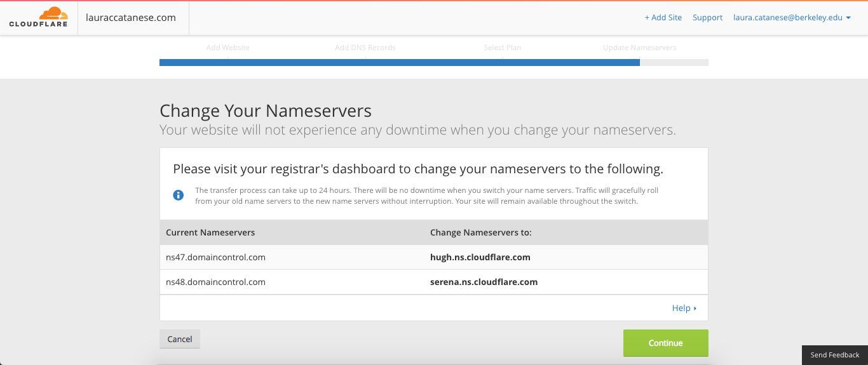The image size is (868, 365).
Task: Click the Change Your Nameservers heading
Action: (266, 111)
